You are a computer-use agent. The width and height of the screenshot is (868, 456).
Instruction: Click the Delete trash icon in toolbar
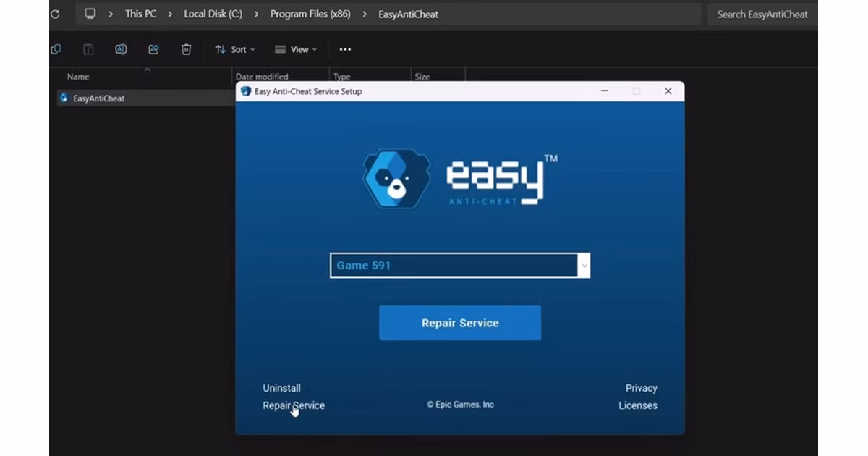[186, 49]
